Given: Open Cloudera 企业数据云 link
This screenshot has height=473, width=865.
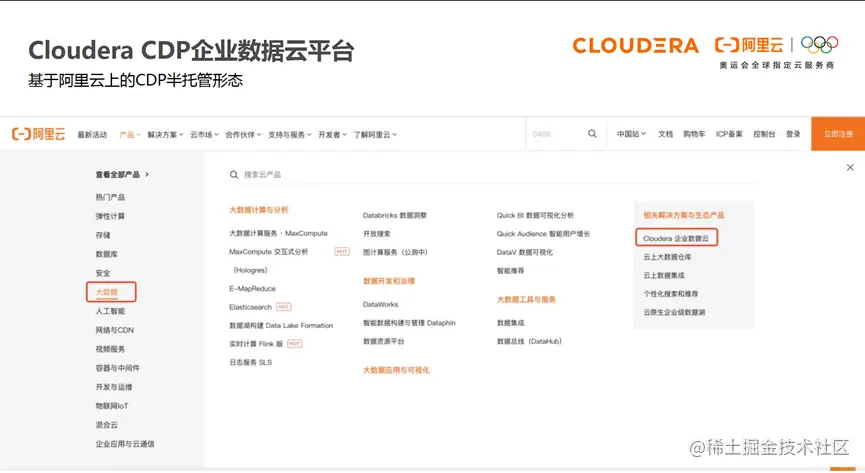Looking at the screenshot, I should click(676, 238).
